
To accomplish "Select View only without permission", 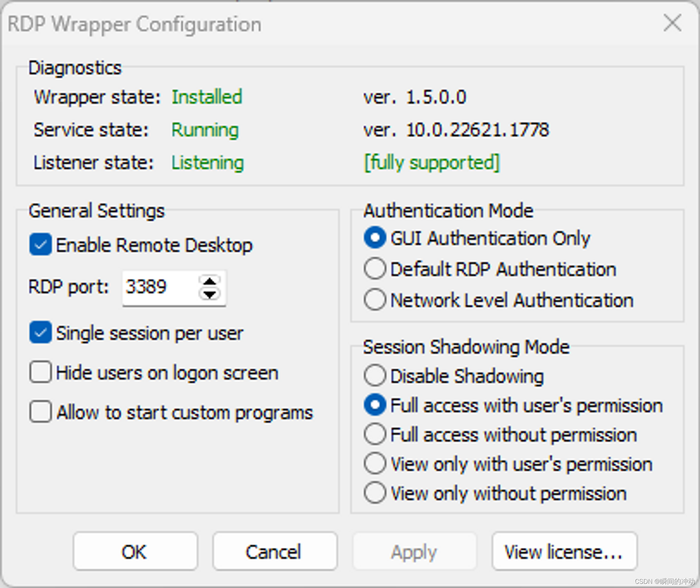I will click(375, 493).
